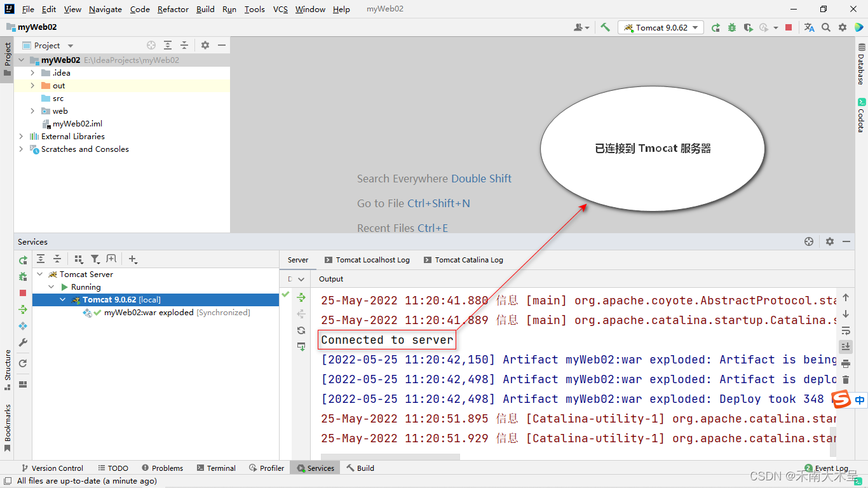Click the Search Everywhere Double Shift link
This screenshot has height=488, width=868.
pyautogui.click(x=434, y=179)
